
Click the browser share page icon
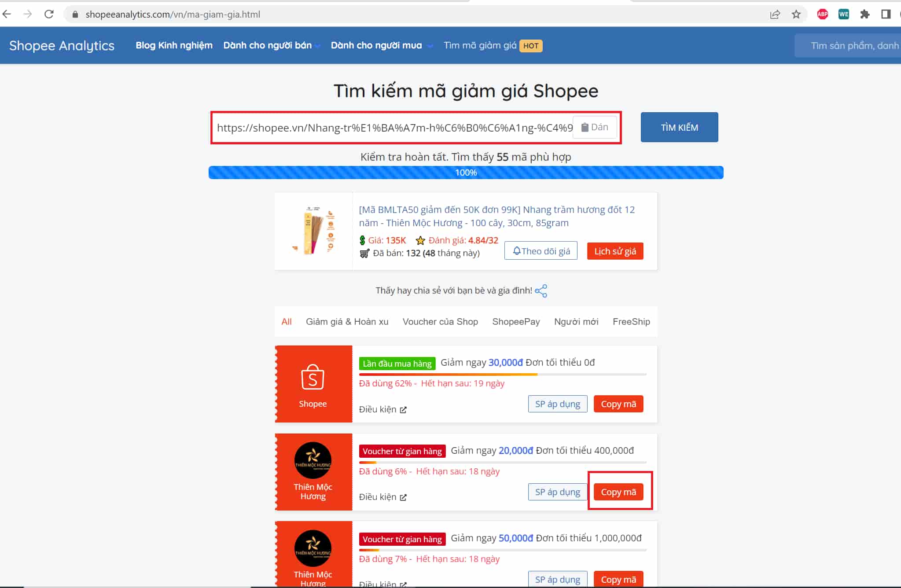(x=775, y=14)
